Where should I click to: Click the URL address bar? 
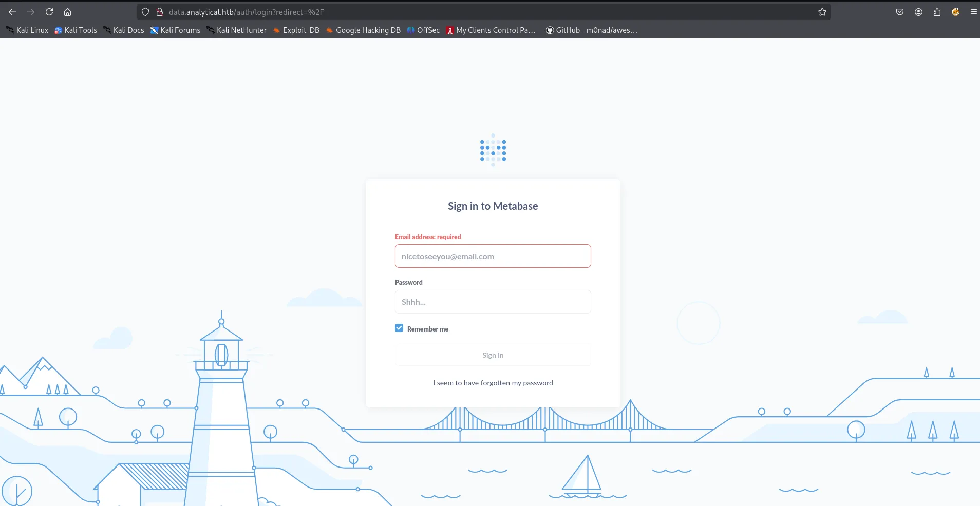click(x=483, y=12)
